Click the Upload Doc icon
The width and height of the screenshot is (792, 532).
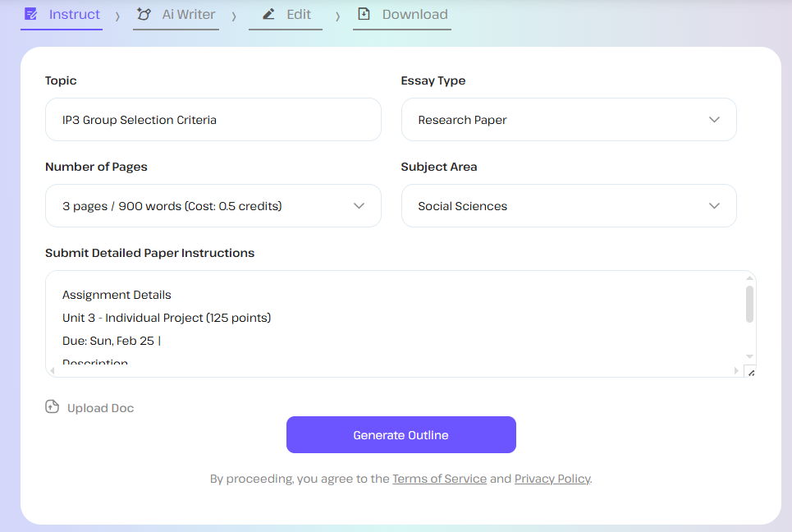(x=53, y=407)
